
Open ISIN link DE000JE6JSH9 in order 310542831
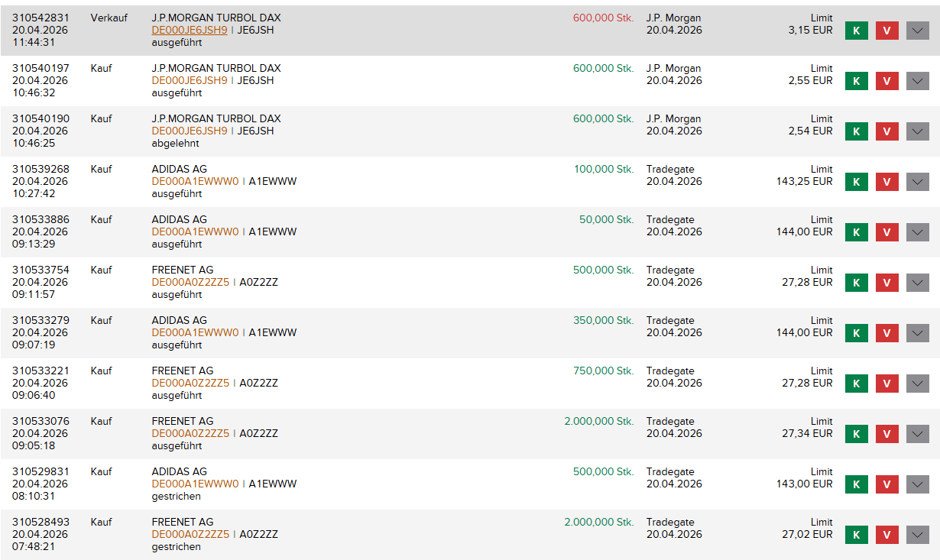pyautogui.click(x=190, y=30)
